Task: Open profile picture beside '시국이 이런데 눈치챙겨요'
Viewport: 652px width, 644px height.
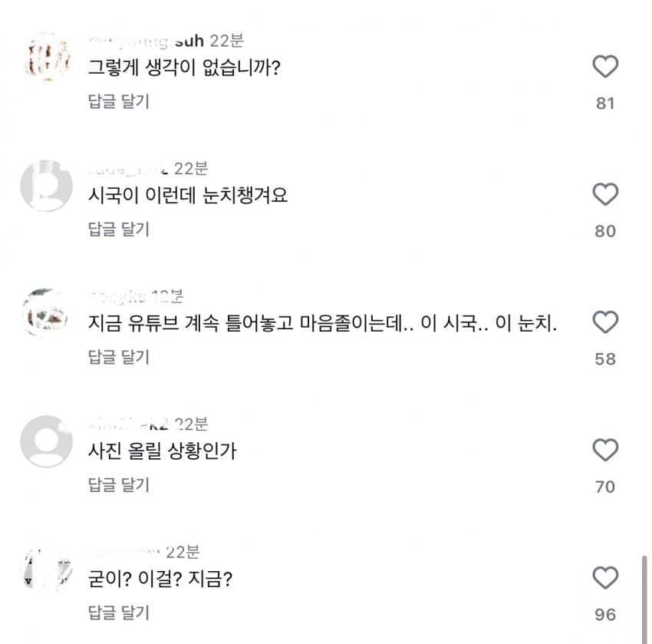Action: 47,186
